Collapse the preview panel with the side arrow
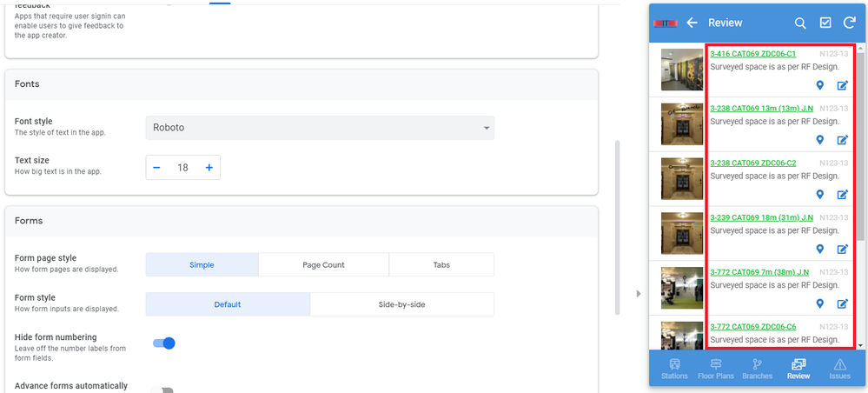 [x=638, y=293]
